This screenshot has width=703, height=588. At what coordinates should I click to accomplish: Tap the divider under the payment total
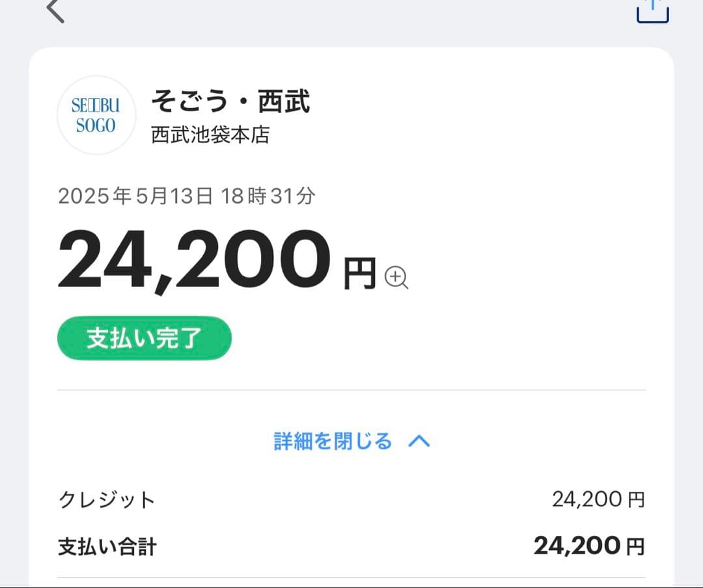(351, 577)
